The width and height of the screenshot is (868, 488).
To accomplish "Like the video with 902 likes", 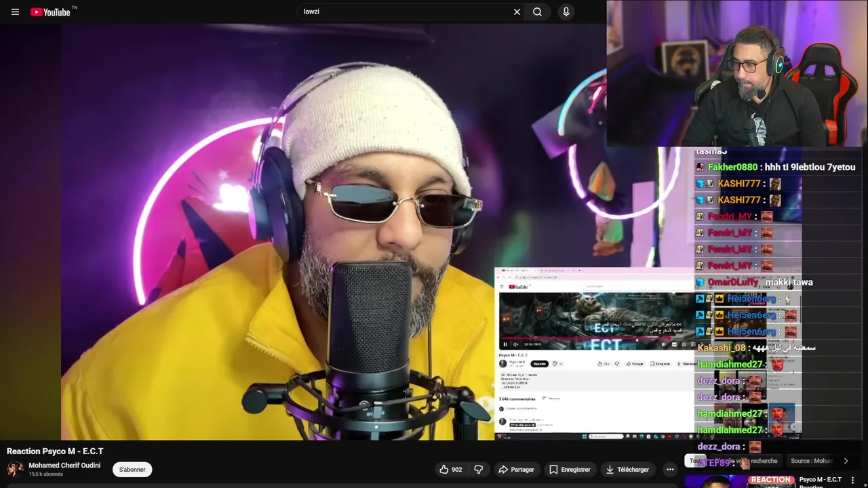I will point(450,469).
